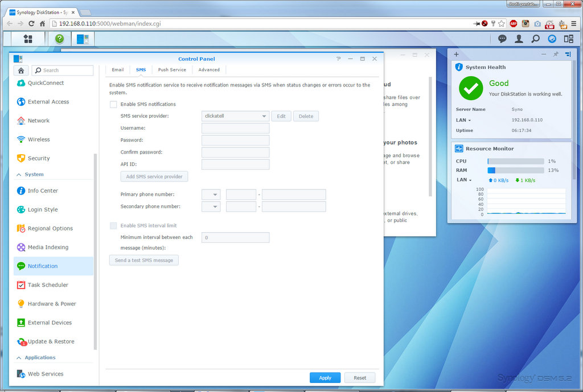
Task: Click Delete next to the service provider
Action: click(306, 116)
